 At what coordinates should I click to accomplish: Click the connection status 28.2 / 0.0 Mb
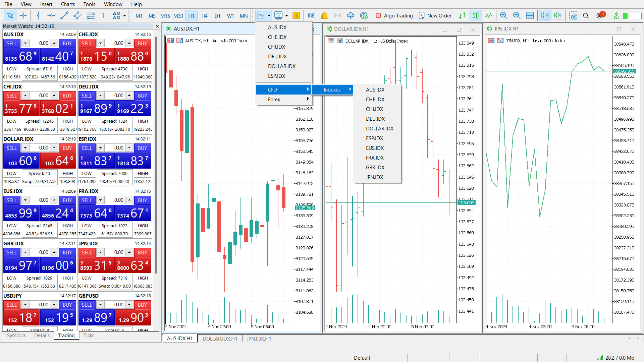615,358
